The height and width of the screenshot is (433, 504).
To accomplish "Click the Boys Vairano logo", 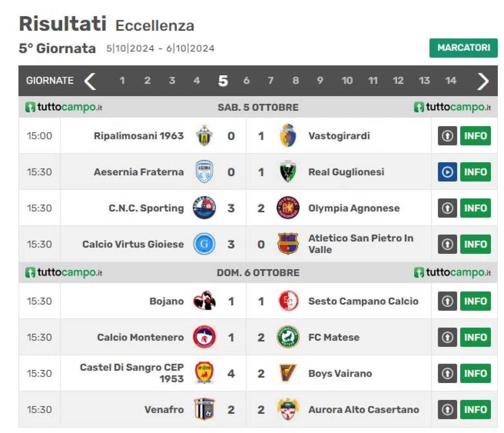I will 288,374.
